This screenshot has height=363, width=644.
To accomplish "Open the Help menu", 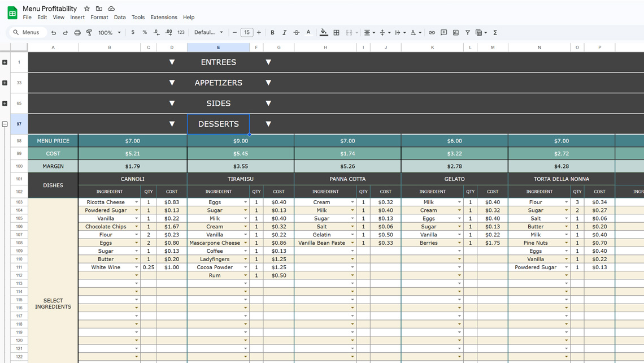I will tap(189, 18).
